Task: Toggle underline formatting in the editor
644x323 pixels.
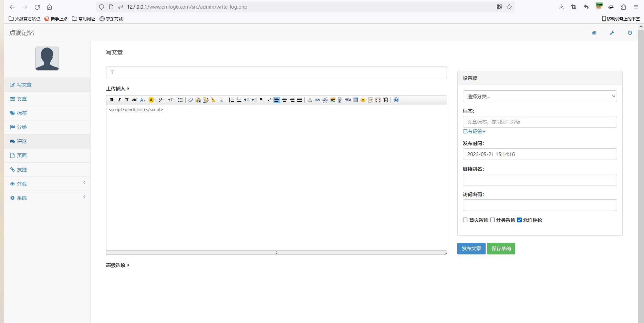Action: click(127, 100)
